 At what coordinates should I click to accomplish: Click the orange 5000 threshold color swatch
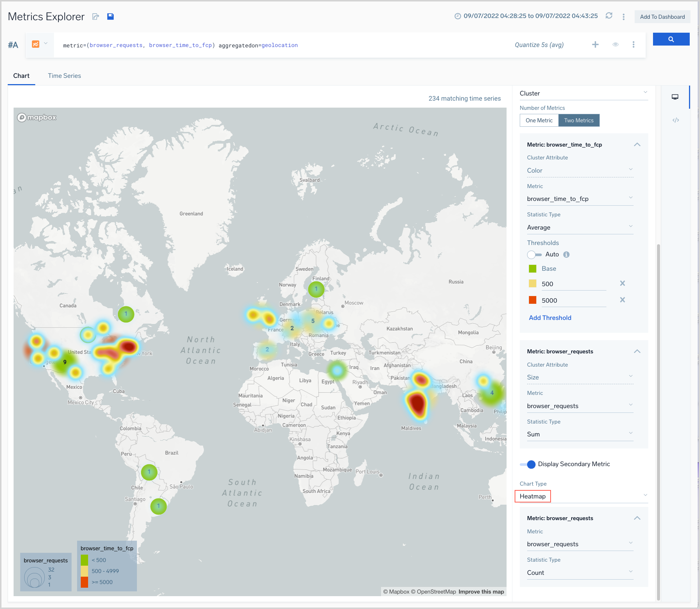[532, 300]
